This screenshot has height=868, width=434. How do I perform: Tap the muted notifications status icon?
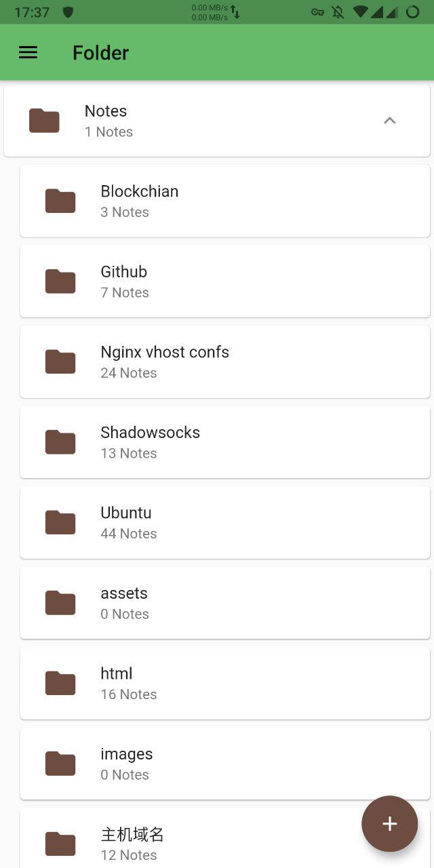pyautogui.click(x=337, y=12)
